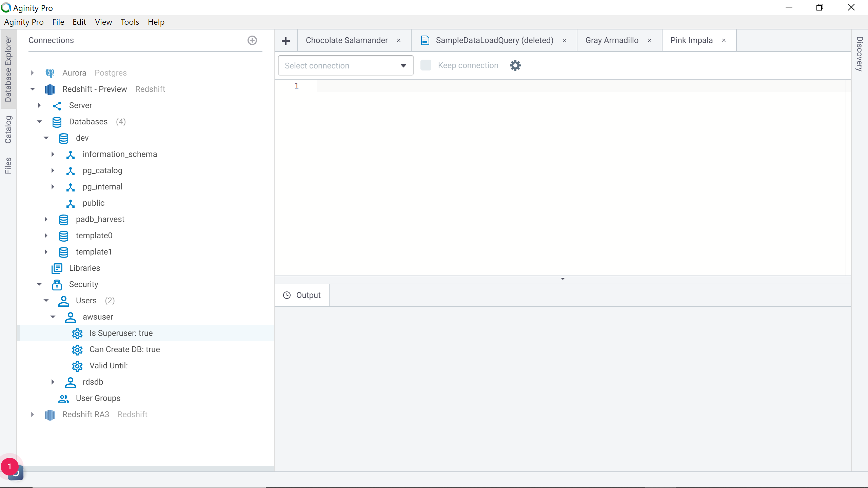This screenshot has height=488, width=868.
Task: Collapse the awsuser user node
Action: click(x=53, y=317)
